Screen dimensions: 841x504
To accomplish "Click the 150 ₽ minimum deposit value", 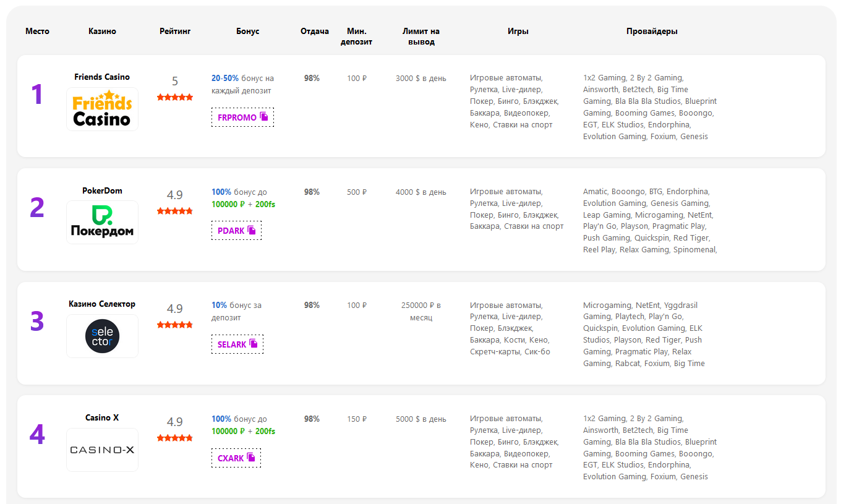I will 357,419.
